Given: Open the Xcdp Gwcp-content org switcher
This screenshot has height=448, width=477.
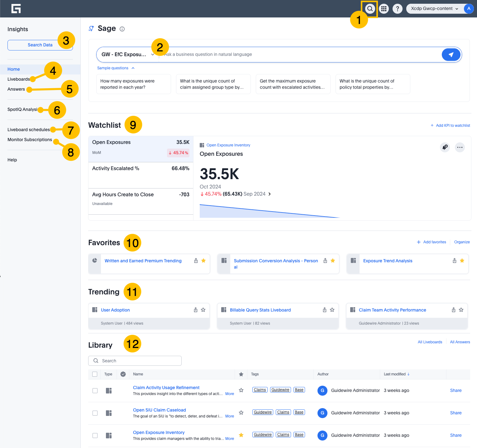Looking at the screenshot, I should click(434, 8).
